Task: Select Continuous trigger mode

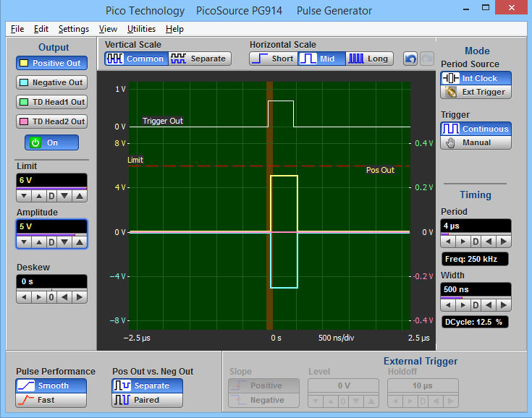Action: [476, 129]
